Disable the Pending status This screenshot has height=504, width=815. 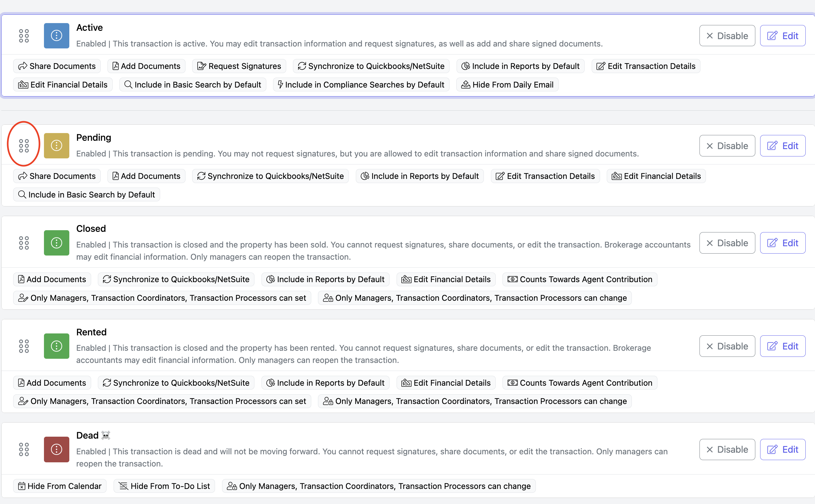click(x=727, y=146)
